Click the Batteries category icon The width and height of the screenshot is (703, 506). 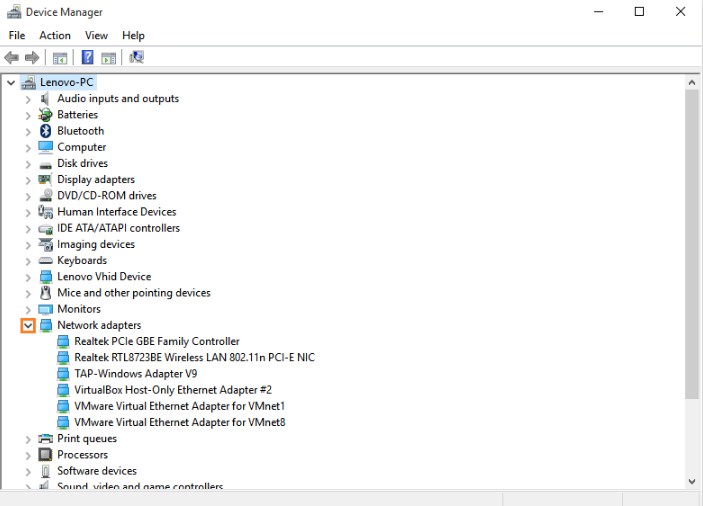pyautogui.click(x=45, y=115)
